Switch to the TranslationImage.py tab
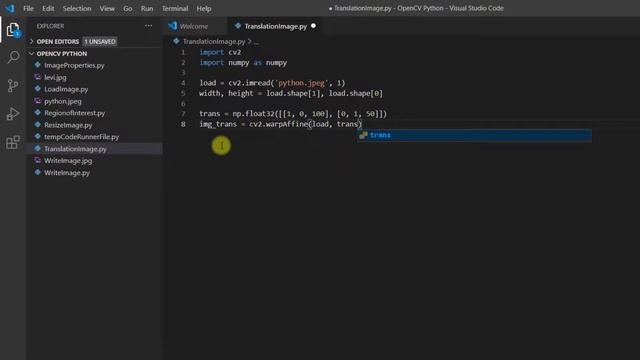Viewport: 640px width, 360px height. click(274, 26)
